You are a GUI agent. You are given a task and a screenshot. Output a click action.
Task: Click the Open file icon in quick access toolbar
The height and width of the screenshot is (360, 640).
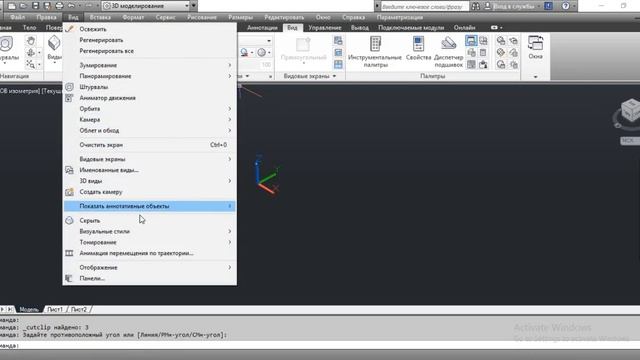tap(24, 6)
